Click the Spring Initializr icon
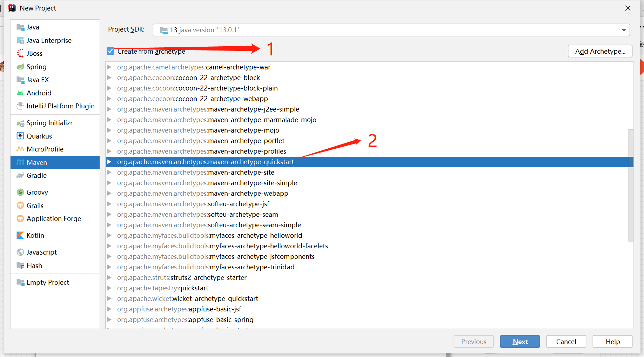 (20, 123)
